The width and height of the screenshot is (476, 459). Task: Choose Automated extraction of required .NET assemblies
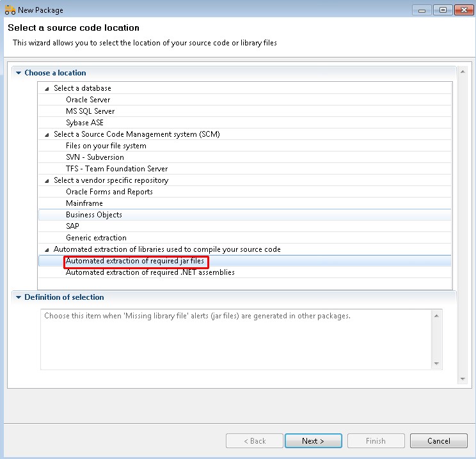pos(150,272)
